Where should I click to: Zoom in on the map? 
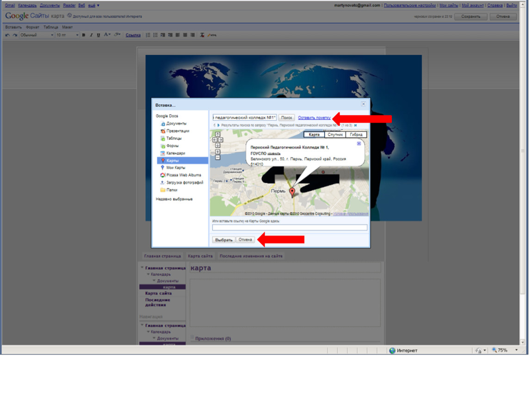click(218, 152)
